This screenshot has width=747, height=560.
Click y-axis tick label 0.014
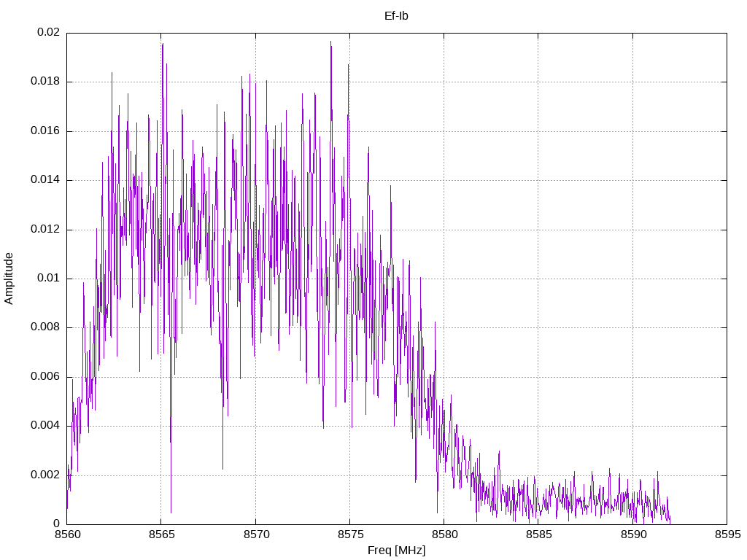click(45, 180)
